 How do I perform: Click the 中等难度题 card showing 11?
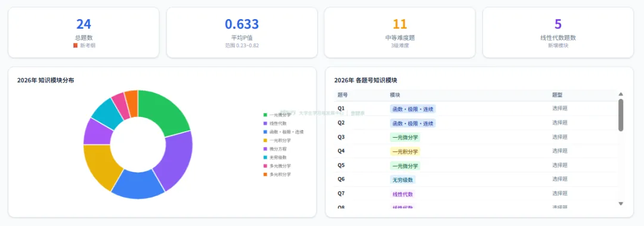[400, 32]
